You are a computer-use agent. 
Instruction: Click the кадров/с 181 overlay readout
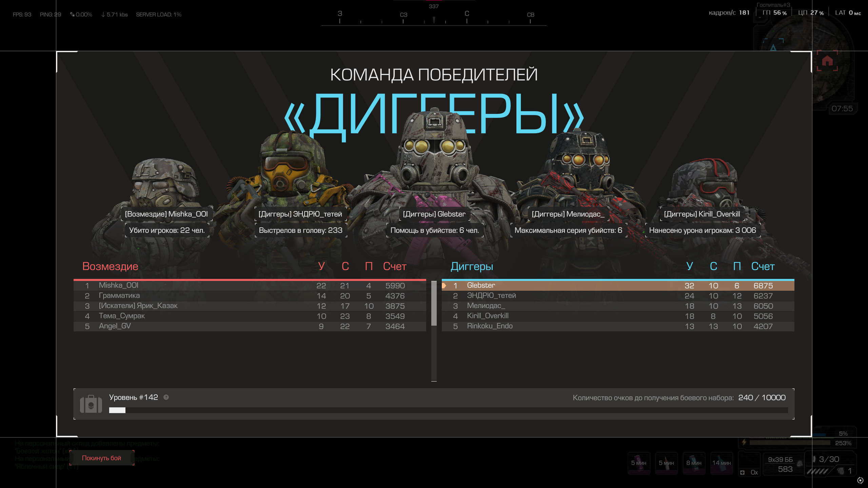coord(729,13)
